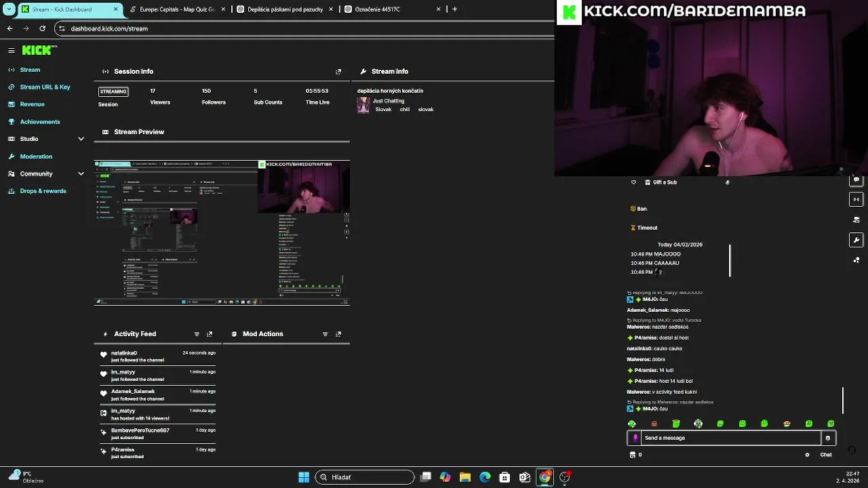Click the share nodes icon in right rail
This screenshot has width=868, height=488.
(x=856, y=260)
